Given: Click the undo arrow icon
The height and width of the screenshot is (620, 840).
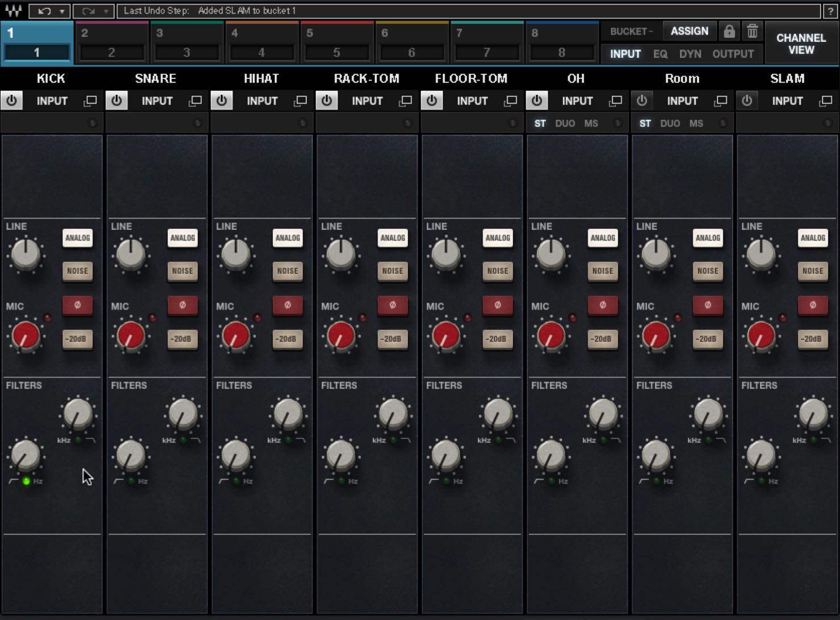Looking at the screenshot, I should (x=44, y=11).
